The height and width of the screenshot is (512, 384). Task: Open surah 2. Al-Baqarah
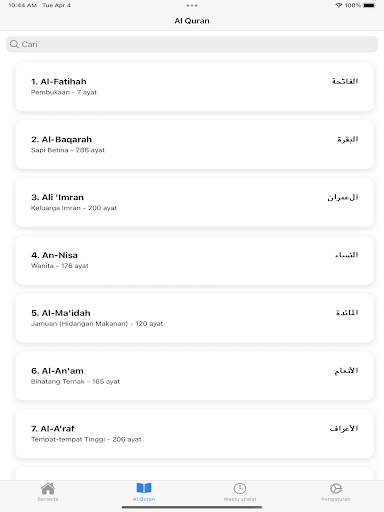194,145
